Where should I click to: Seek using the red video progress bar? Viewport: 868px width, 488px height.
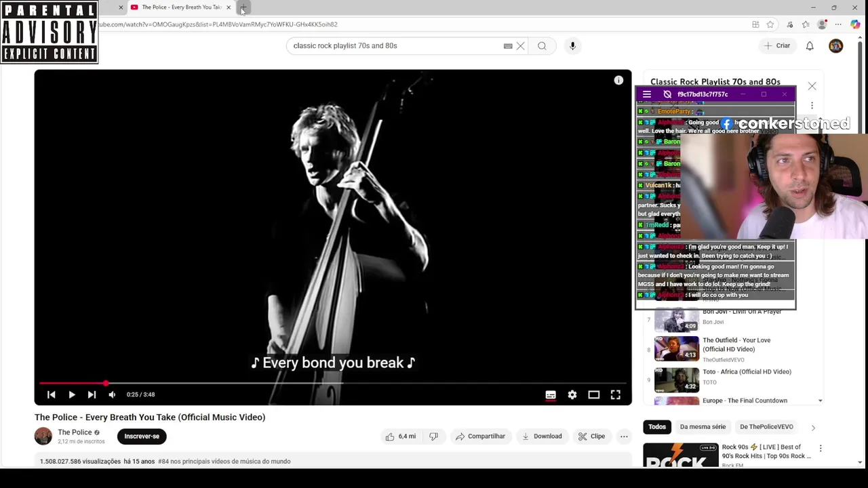333,383
